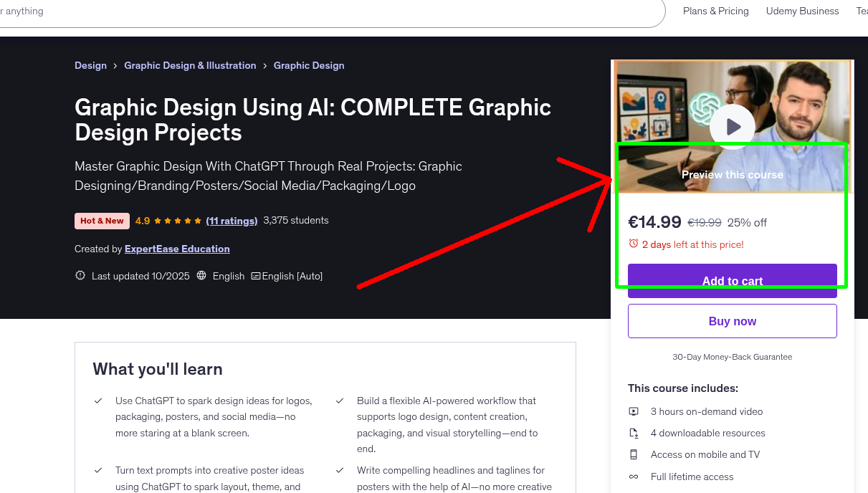Viewport: 868px width, 493px height.
Task: Click the on-demand video icon
Action: pyautogui.click(x=634, y=411)
